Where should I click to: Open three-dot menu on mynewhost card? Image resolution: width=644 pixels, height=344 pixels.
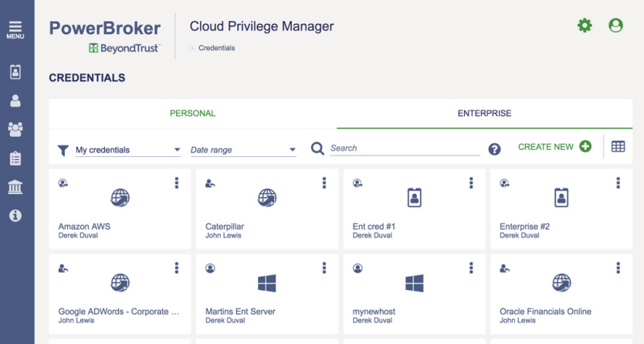471,268
